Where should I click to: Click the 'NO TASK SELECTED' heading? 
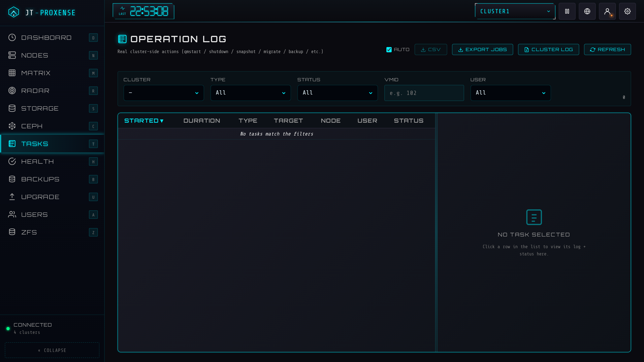[x=534, y=234]
